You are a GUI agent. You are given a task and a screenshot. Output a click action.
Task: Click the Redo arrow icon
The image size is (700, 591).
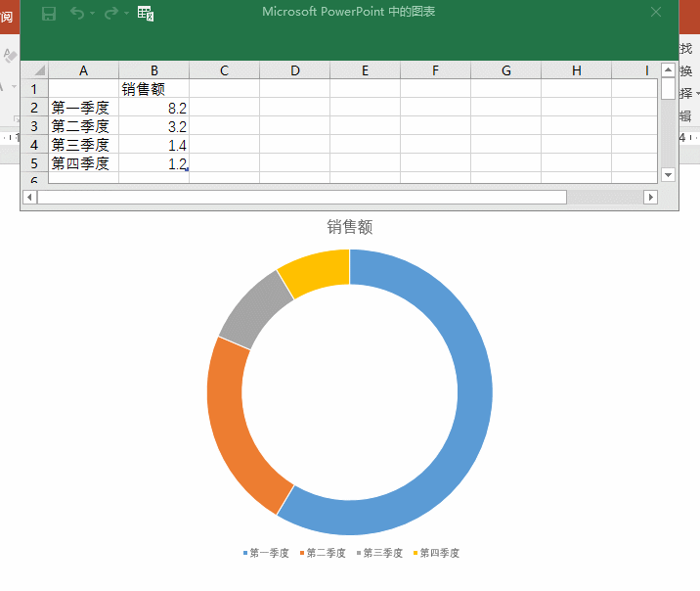coord(111,13)
